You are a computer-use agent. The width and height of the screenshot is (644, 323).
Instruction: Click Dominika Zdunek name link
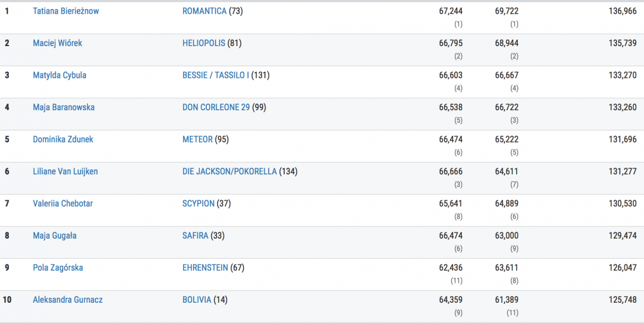63,139
